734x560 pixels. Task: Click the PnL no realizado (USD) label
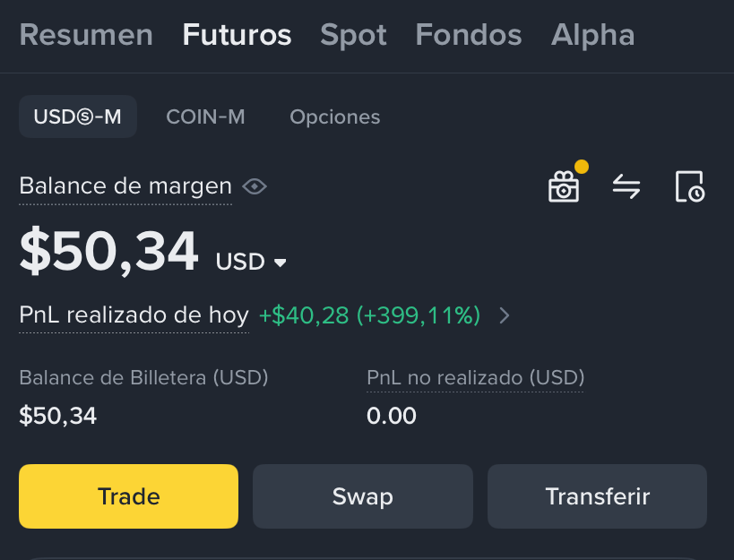476,377
